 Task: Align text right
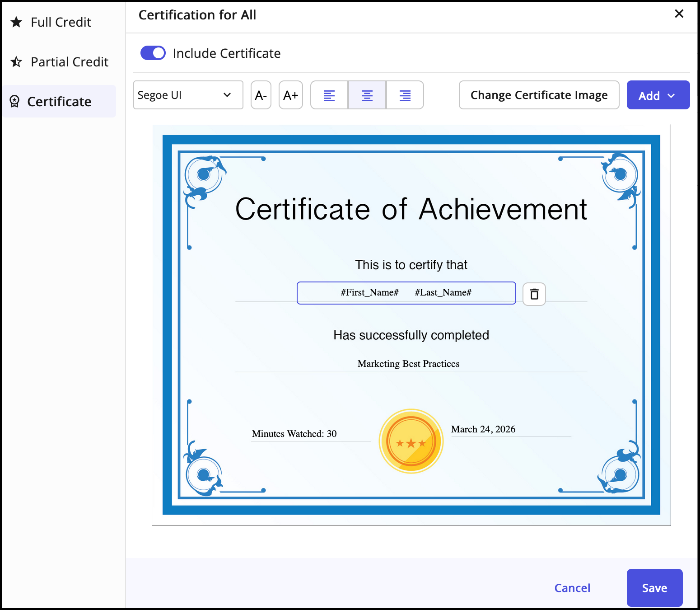point(405,95)
